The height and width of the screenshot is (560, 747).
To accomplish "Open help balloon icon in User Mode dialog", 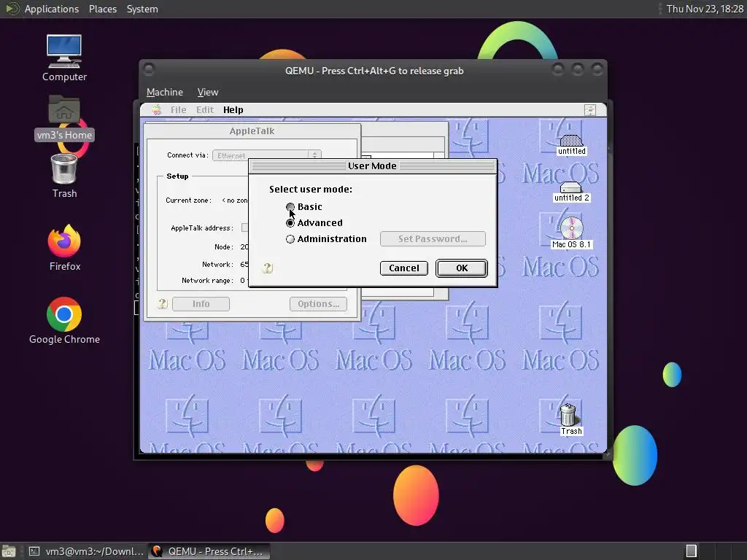I will [x=267, y=268].
